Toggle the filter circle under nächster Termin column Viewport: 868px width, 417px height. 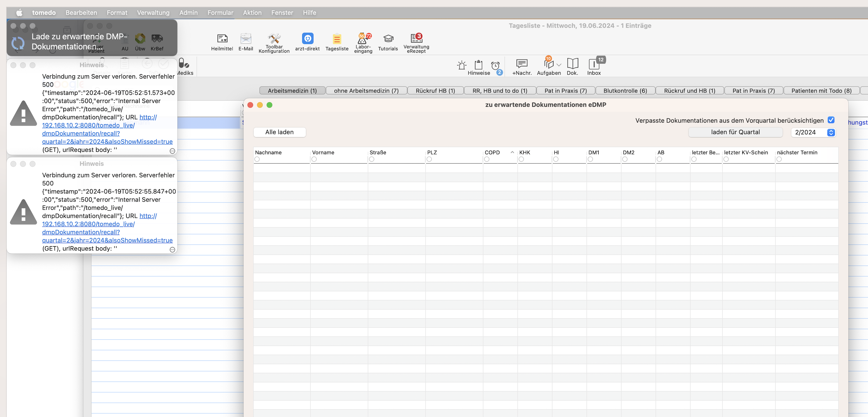(x=779, y=159)
